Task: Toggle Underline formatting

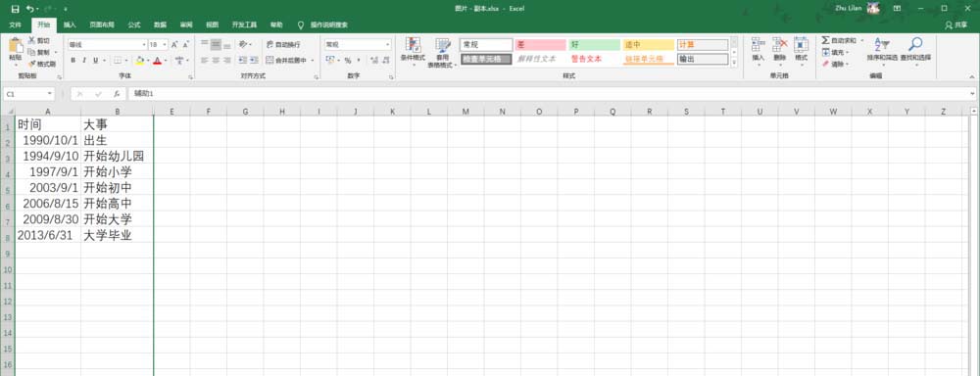Action: click(96, 61)
